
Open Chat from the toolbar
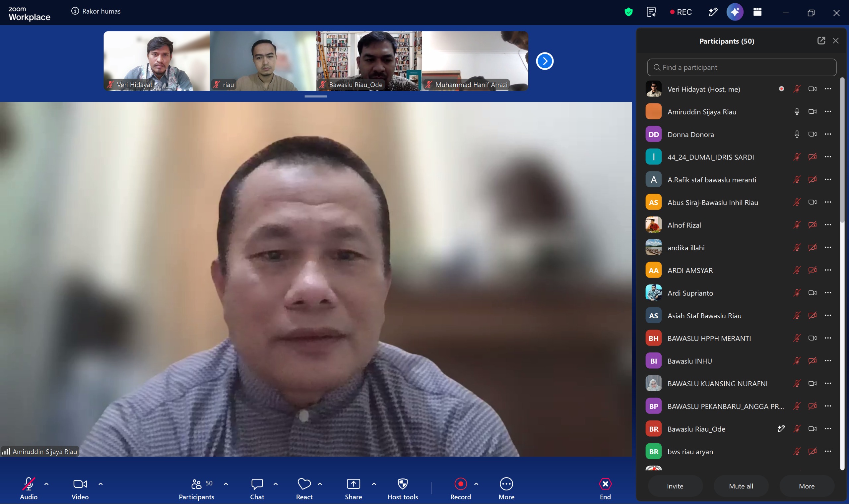click(257, 489)
